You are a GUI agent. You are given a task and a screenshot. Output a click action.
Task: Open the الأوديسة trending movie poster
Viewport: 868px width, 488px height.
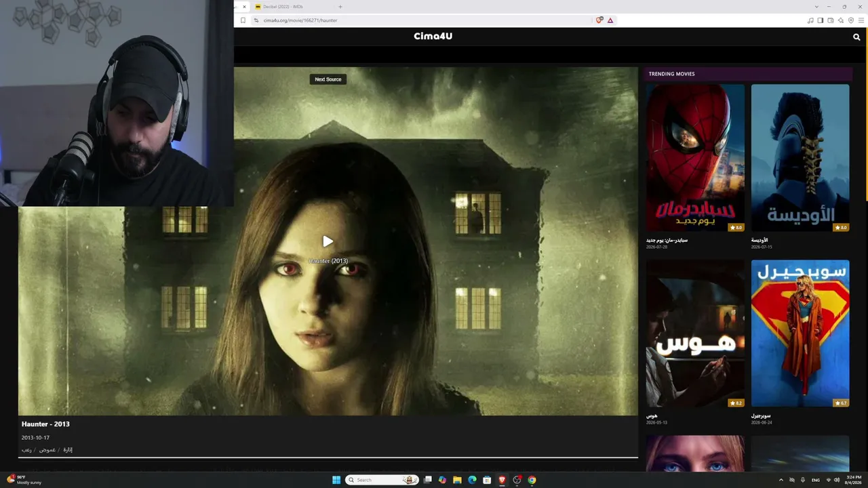(800, 158)
